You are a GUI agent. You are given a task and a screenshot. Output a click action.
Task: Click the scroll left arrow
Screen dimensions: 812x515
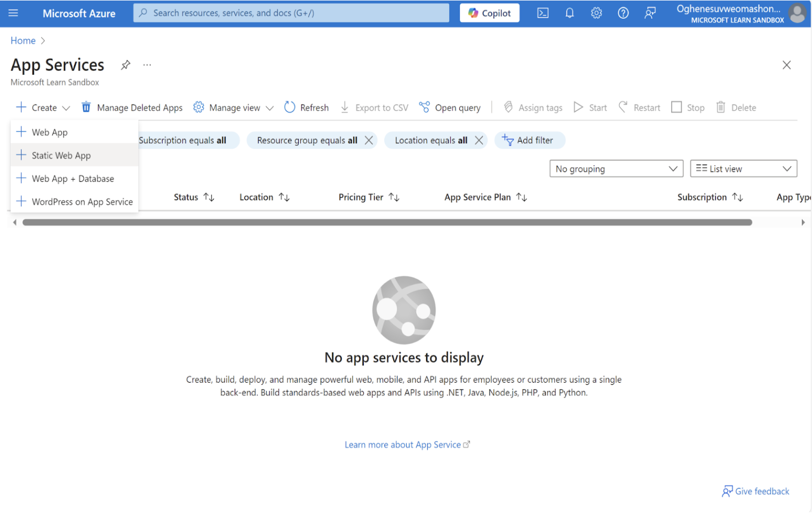(x=15, y=222)
